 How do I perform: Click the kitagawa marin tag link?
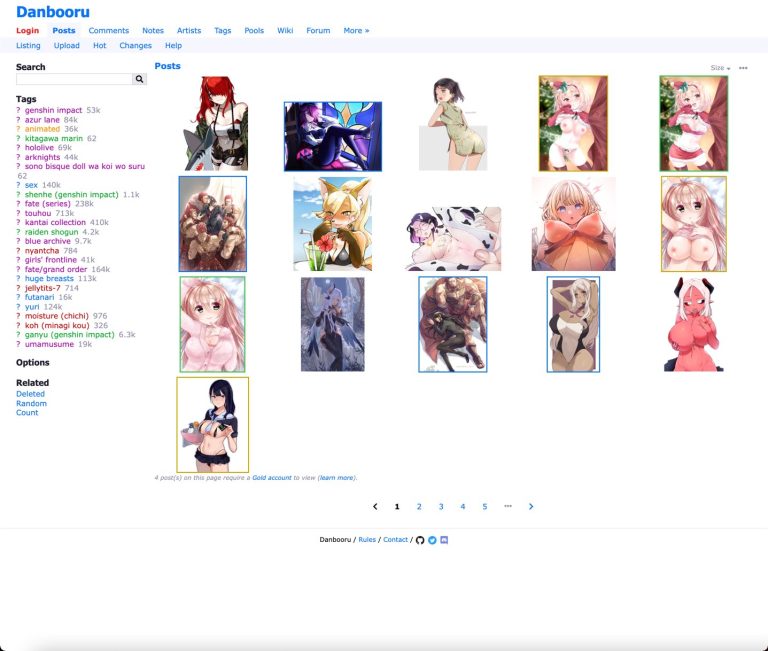(x=54, y=138)
